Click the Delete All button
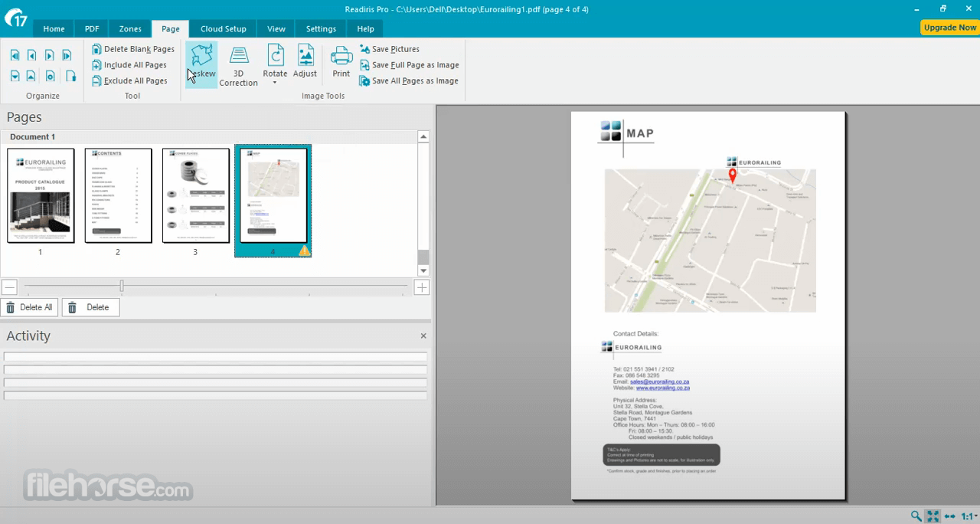This screenshot has height=524, width=980. pos(30,307)
